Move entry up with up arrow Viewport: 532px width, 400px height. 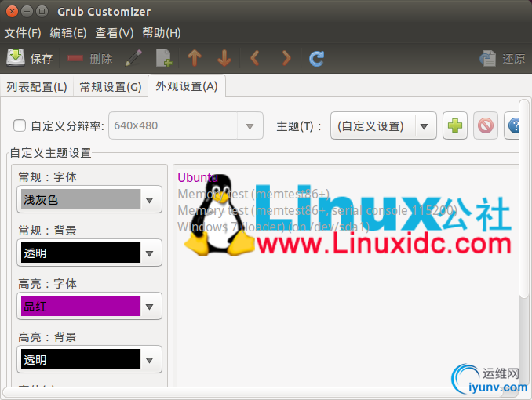(x=195, y=58)
